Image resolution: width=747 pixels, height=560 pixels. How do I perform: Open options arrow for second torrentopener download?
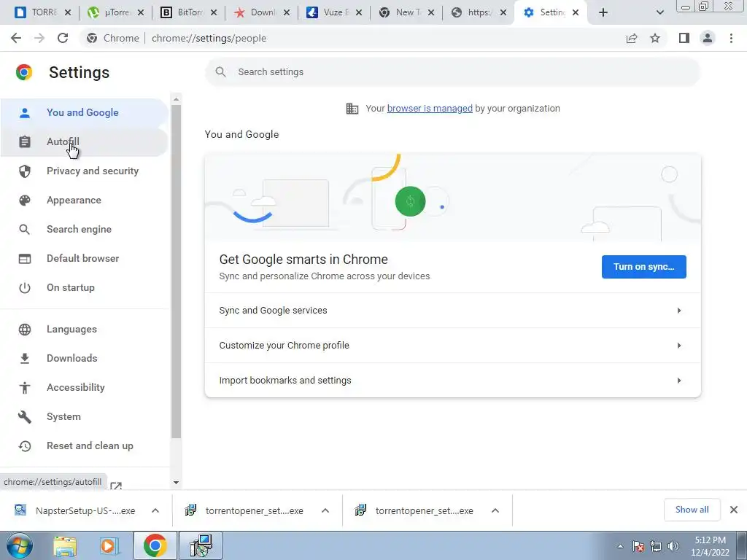[x=495, y=510]
